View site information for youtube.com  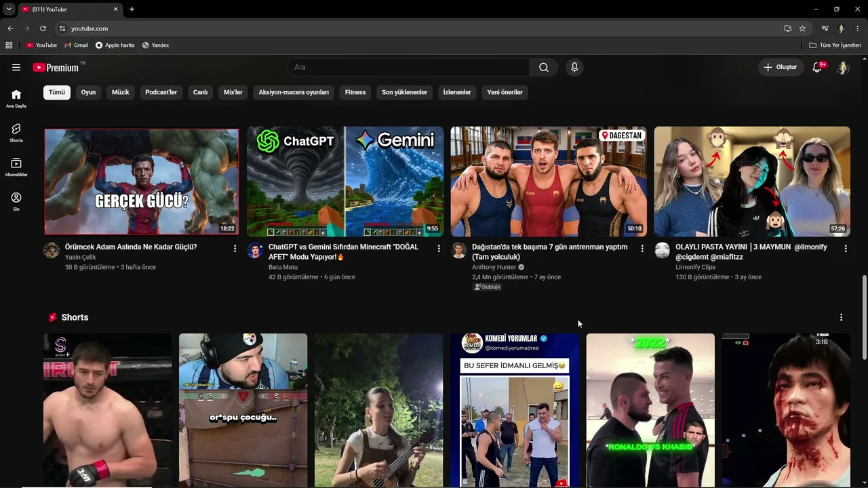[62, 28]
